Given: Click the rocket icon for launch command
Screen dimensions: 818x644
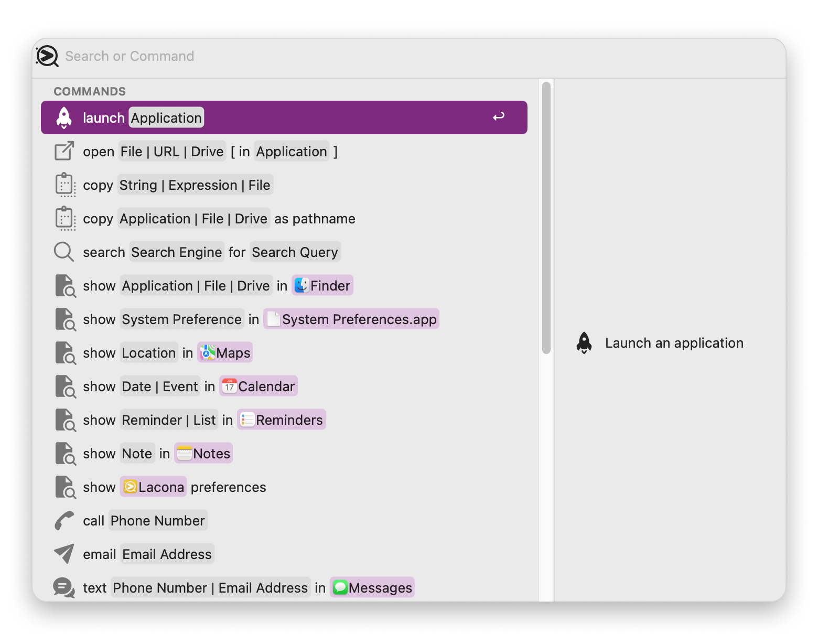Looking at the screenshot, I should tap(64, 118).
